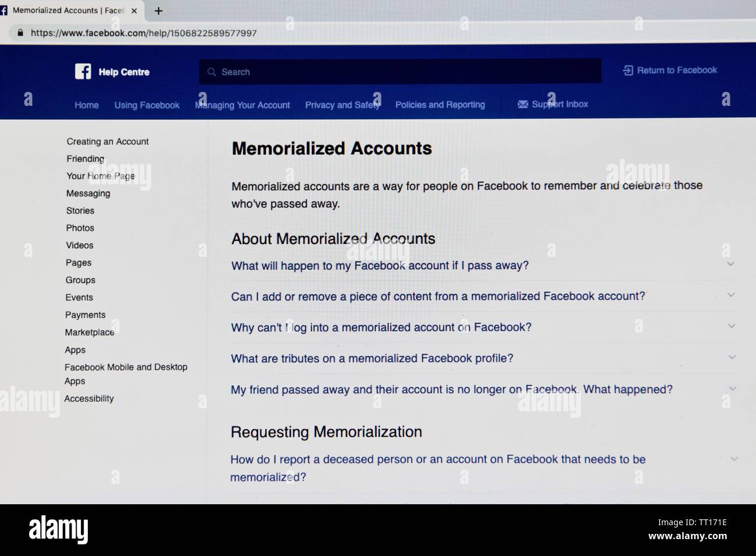Click the Help Centre search field
This screenshot has height=556, width=756.
pos(400,72)
